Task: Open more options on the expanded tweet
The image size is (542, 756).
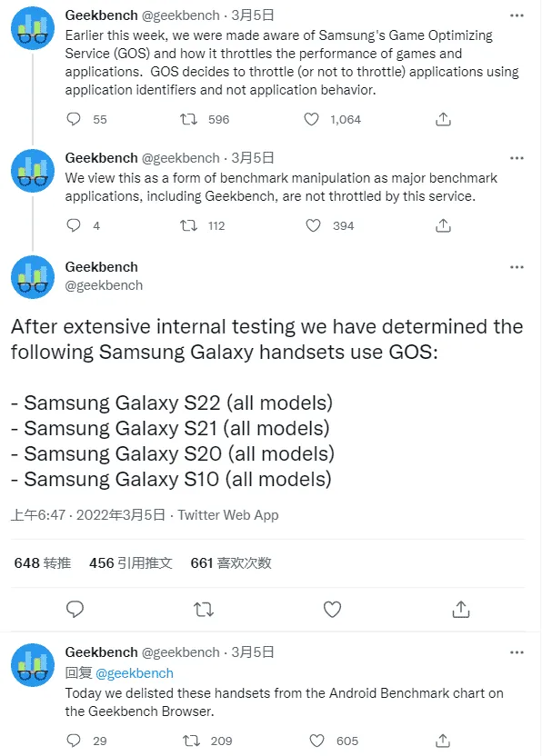Action: pyautogui.click(x=517, y=266)
